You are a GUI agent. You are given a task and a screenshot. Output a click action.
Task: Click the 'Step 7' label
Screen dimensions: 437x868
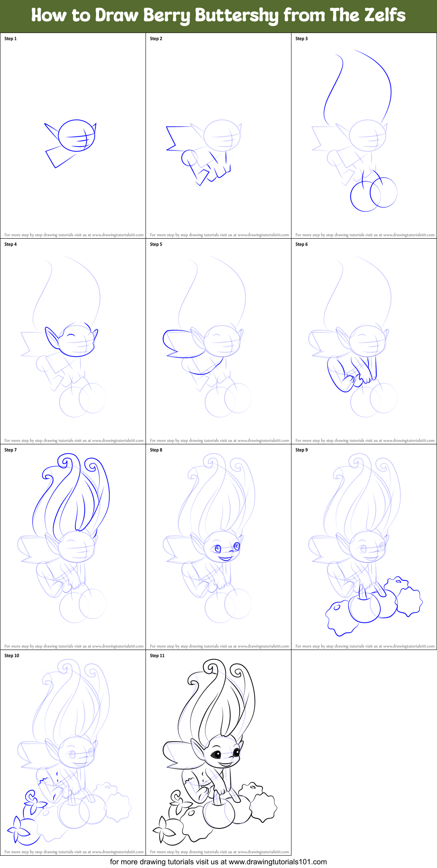click(x=11, y=450)
